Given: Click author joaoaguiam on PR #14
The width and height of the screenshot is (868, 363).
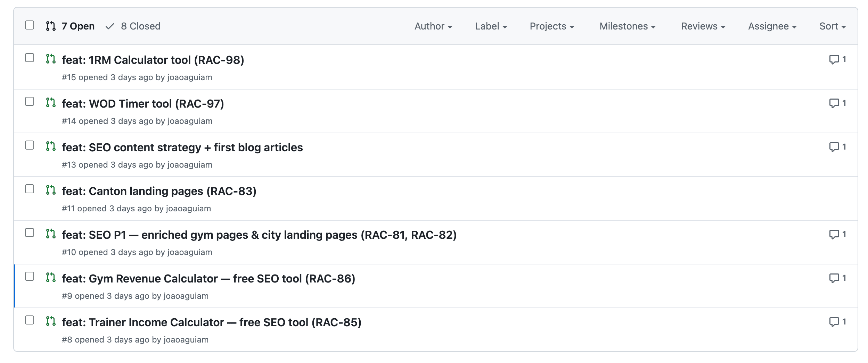Looking at the screenshot, I should point(190,121).
